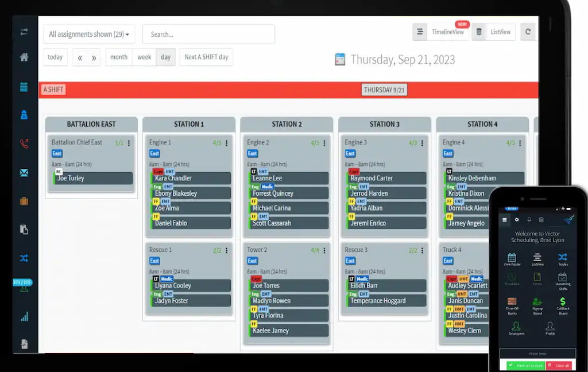Tap View Roster icon on the phone

point(512,259)
